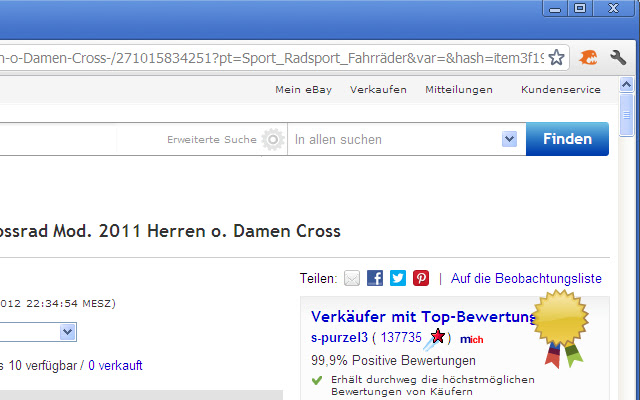Open seller profile s-purzel3
This screenshot has width=640, height=400.
(x=339, y=338)
